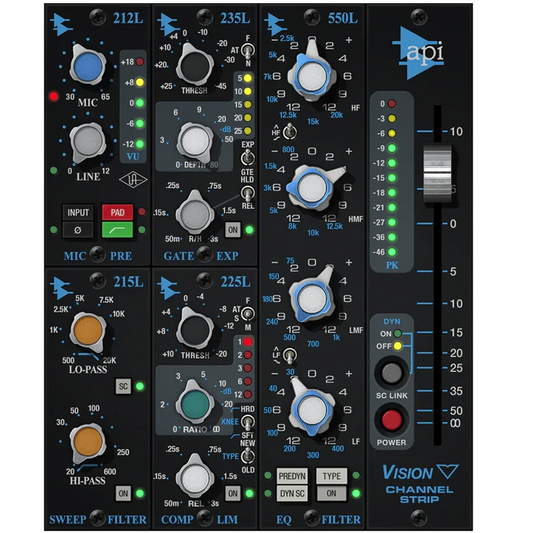Image resolution: width=533 pixels, height=533 pixels.
Task: Click the SC LINK grey button
Action: tap(392, 373)
